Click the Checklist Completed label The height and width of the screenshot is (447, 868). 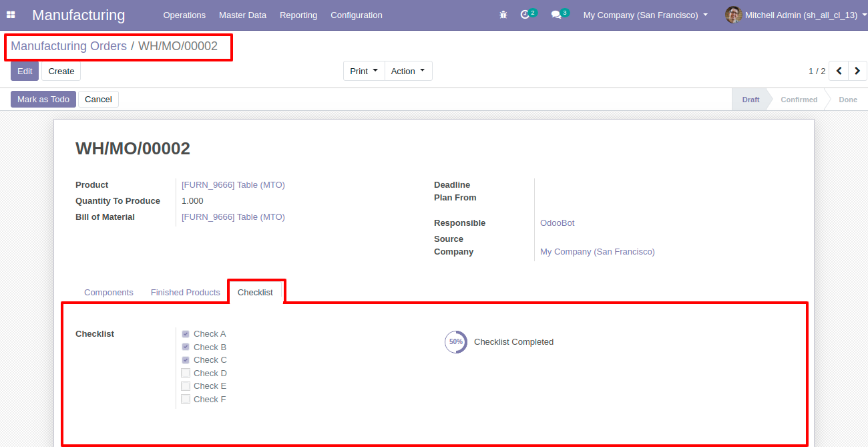click(x=513, y=341)
